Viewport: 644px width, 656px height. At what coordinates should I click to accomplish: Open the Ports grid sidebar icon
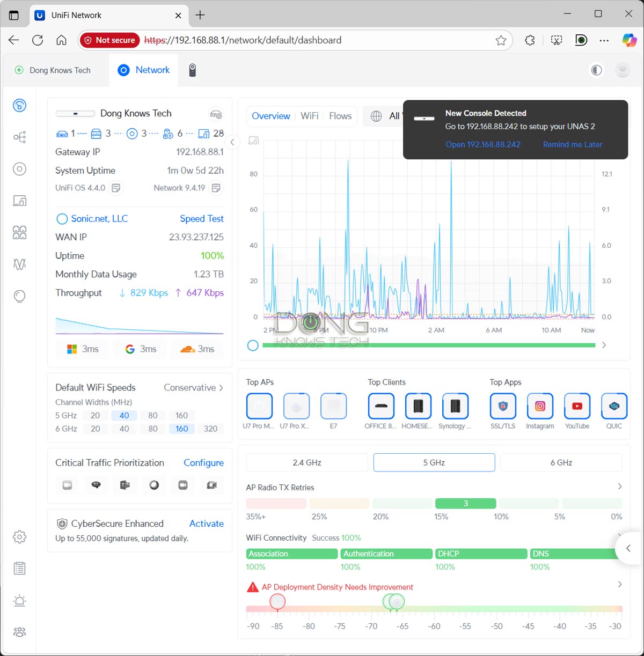[x=19, y=232]
